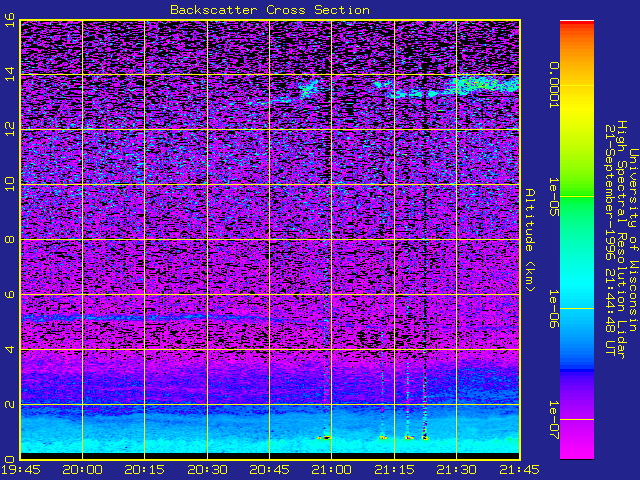Viewport: 640px width, 480px height.
Task: Click the 'Altitude (km)' axis label
Action: [x=529, y=240]
